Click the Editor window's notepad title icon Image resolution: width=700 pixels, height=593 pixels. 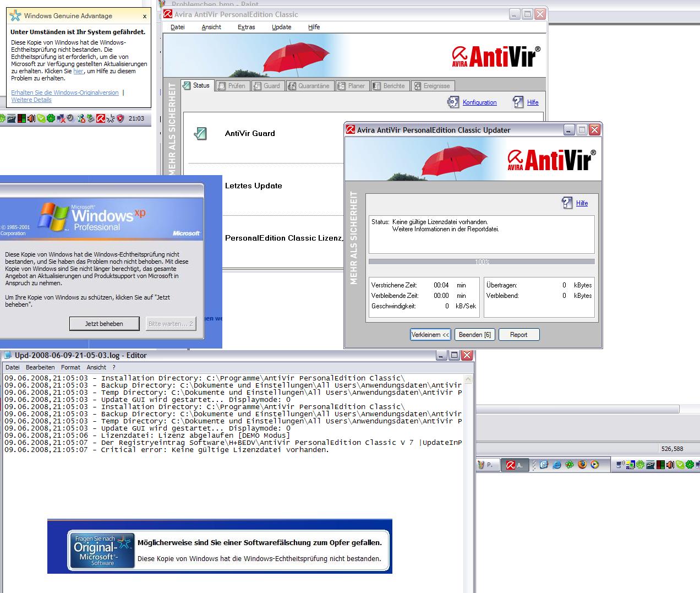8,355
